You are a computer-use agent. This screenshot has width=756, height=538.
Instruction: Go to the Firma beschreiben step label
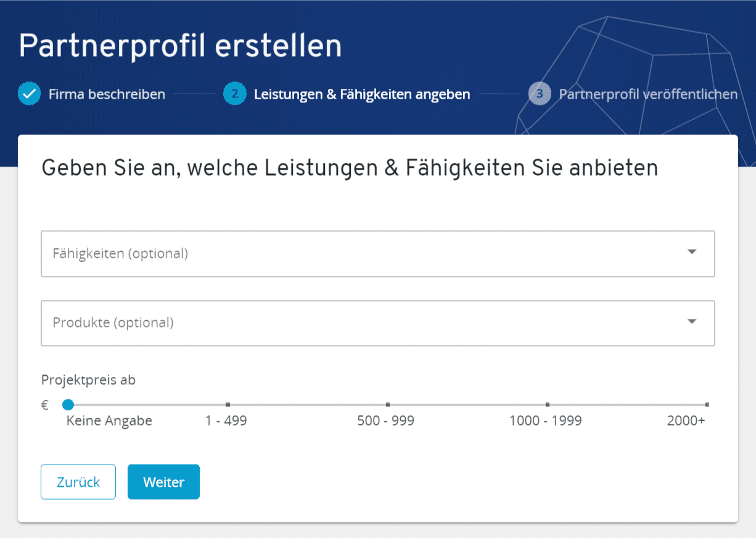pyautogui.click(x=107, y=94)
